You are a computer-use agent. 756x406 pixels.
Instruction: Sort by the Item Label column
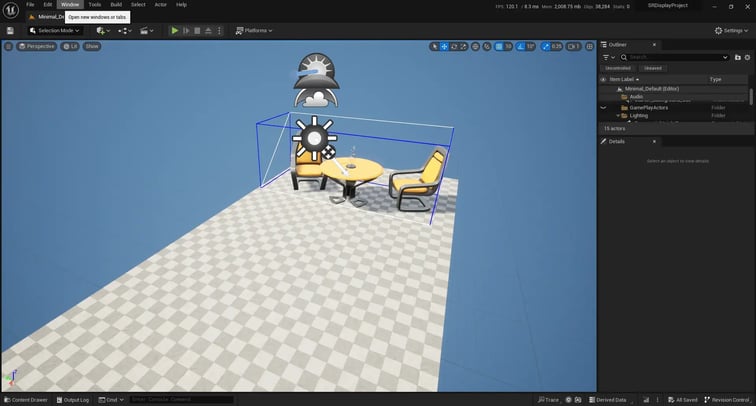[x=624, y=79]
